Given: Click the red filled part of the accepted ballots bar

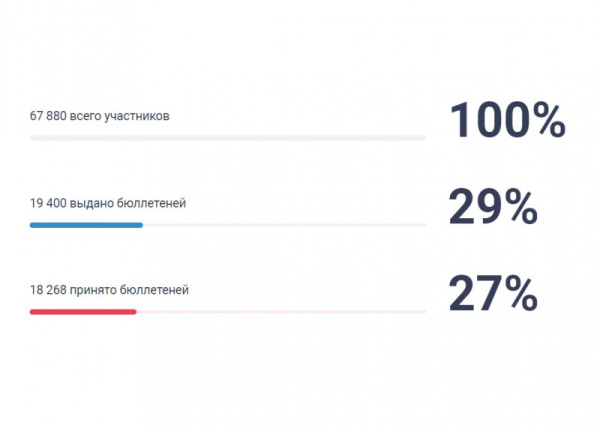Looking at the screenshot, I should [x=82, y=312].
